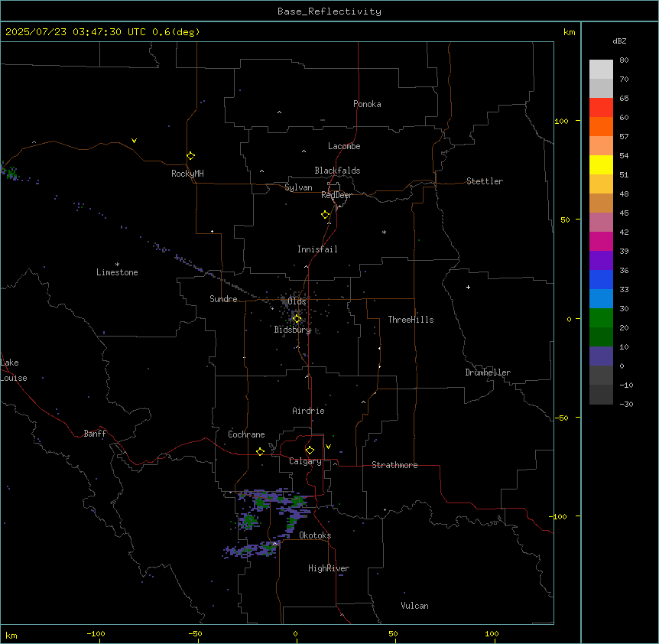This screenshot has height=644, width=659.
Task: Click the Lake Louise label
Action: coord(14,370)
